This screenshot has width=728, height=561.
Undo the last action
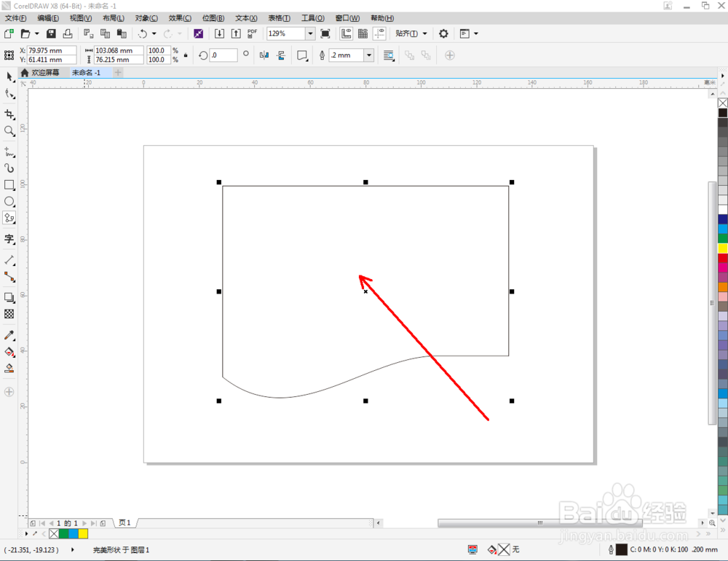[x=143, y=34]
